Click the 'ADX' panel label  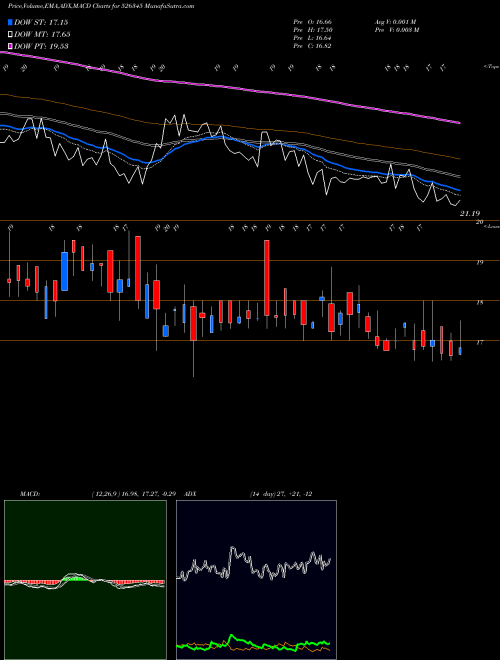[x=190, y=494]
